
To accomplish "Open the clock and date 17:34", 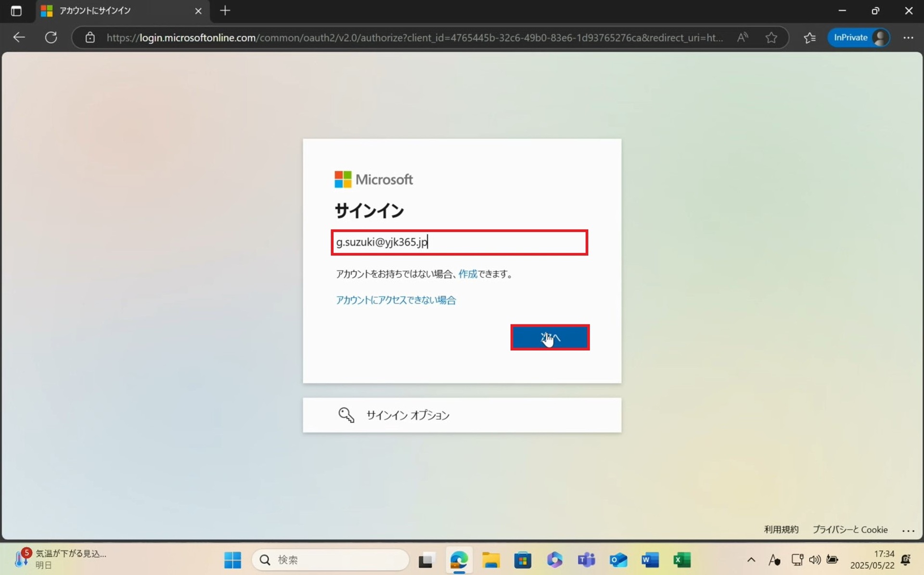I will point(872,560).
